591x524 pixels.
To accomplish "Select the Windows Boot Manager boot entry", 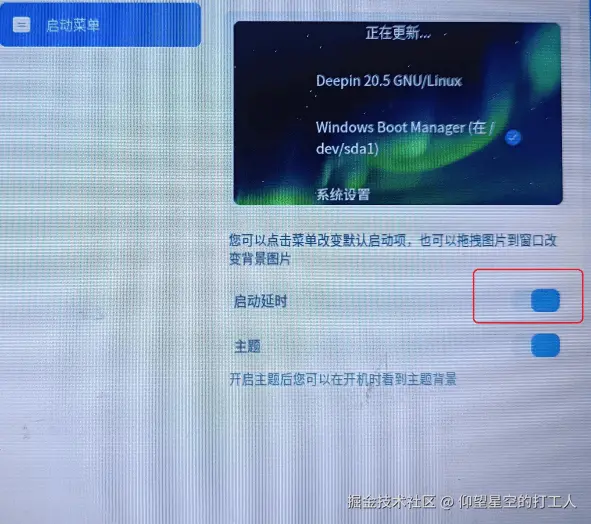I will coord(404,138).
